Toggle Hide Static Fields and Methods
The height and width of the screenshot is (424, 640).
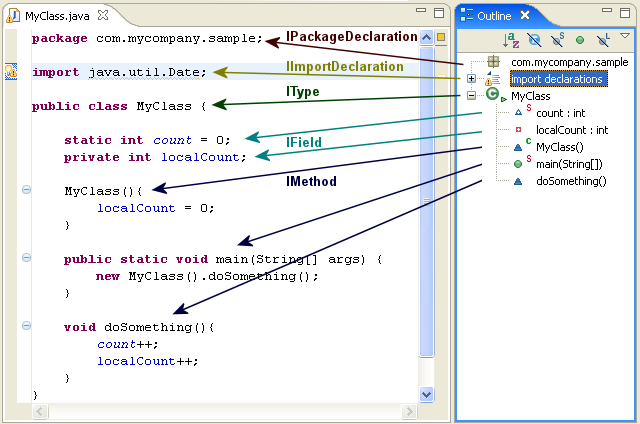[557, 40]
